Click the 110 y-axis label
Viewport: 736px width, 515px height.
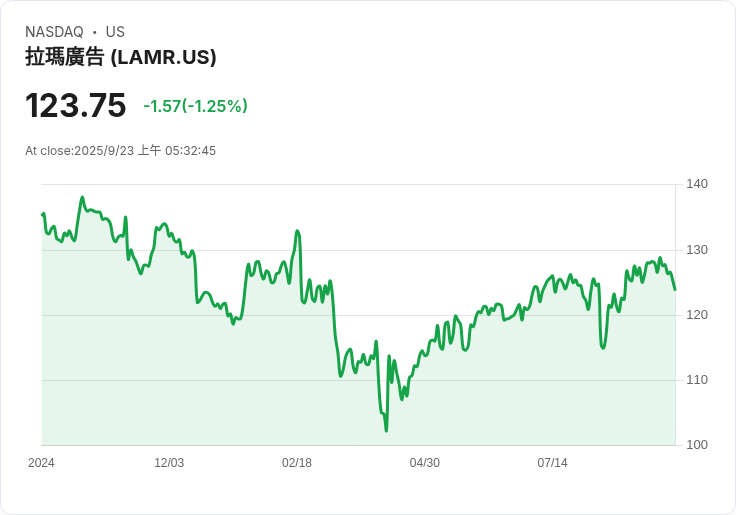(697, 379)
